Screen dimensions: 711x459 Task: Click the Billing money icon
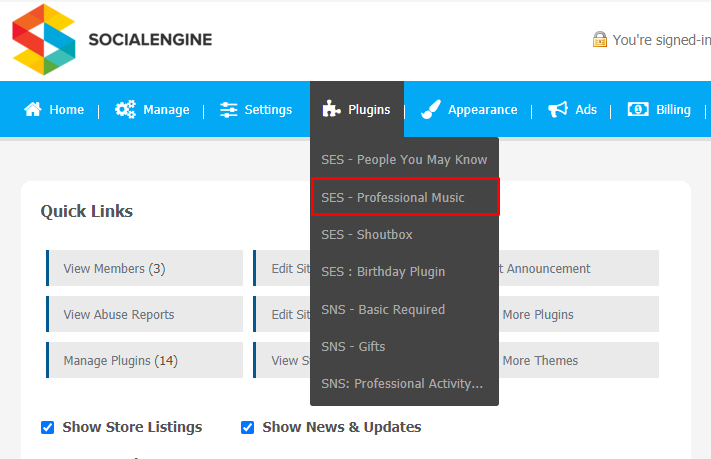638,109
